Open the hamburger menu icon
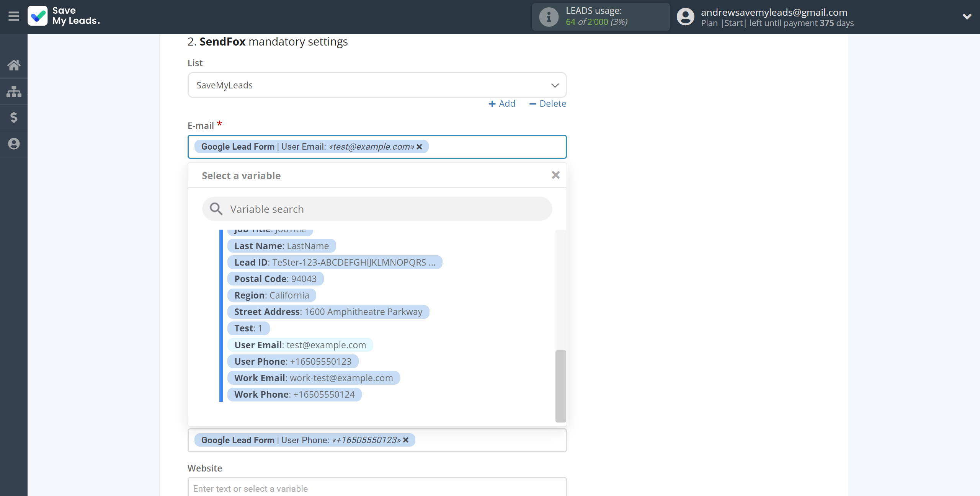This screenshot has width=980, height=496. [x=14, y=16]
